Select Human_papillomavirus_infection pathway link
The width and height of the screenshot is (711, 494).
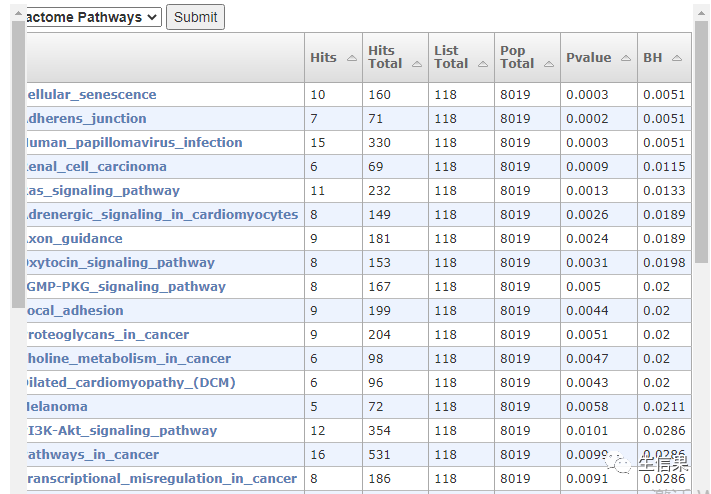coord(133,143)
